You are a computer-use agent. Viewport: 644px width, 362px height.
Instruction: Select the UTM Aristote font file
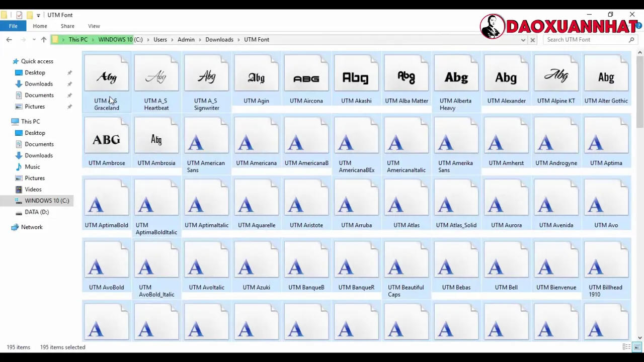click(306, 204)
